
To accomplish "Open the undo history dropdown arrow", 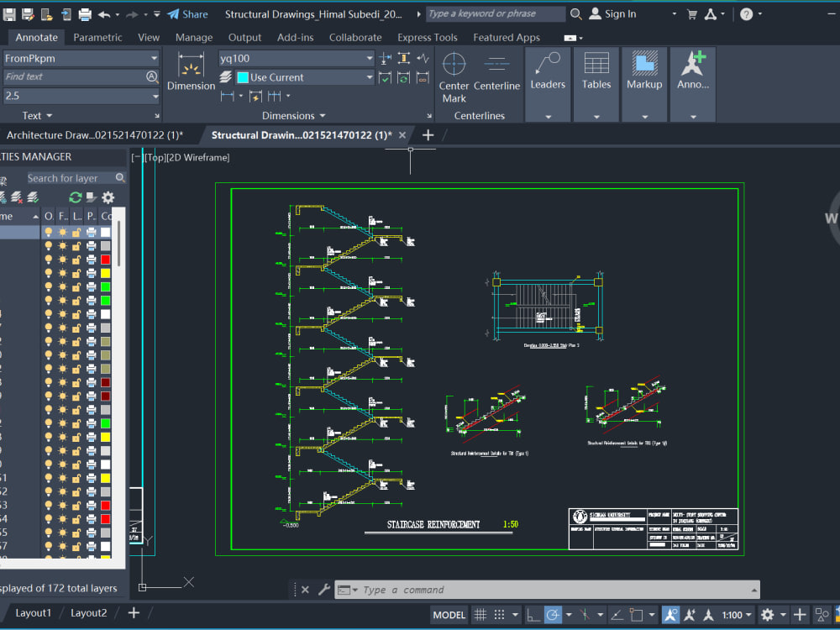I will [118, 14].
